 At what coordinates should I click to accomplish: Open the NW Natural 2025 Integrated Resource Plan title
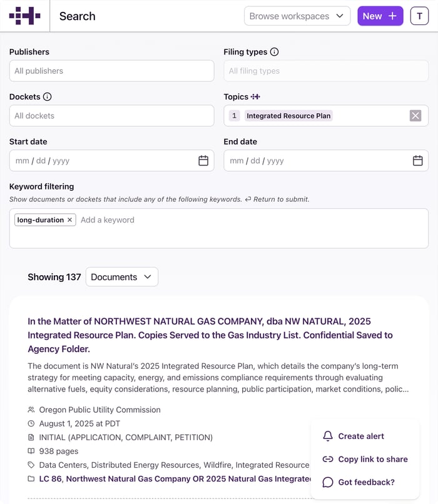tap(210, 335)
